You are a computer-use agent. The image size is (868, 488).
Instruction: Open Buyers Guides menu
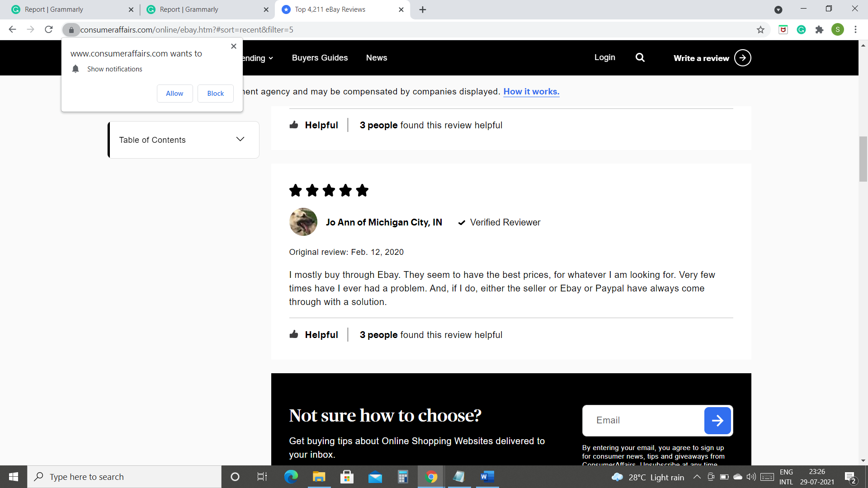(x=320, y=58)
